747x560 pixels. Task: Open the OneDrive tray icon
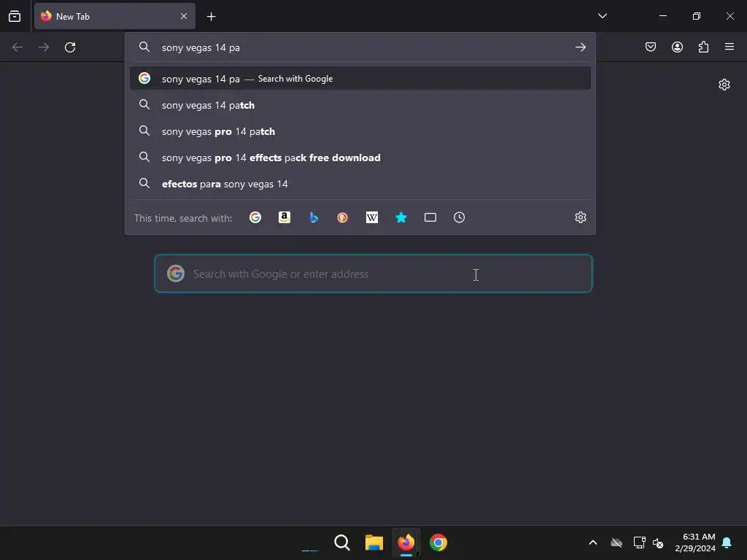click(616, 542)
